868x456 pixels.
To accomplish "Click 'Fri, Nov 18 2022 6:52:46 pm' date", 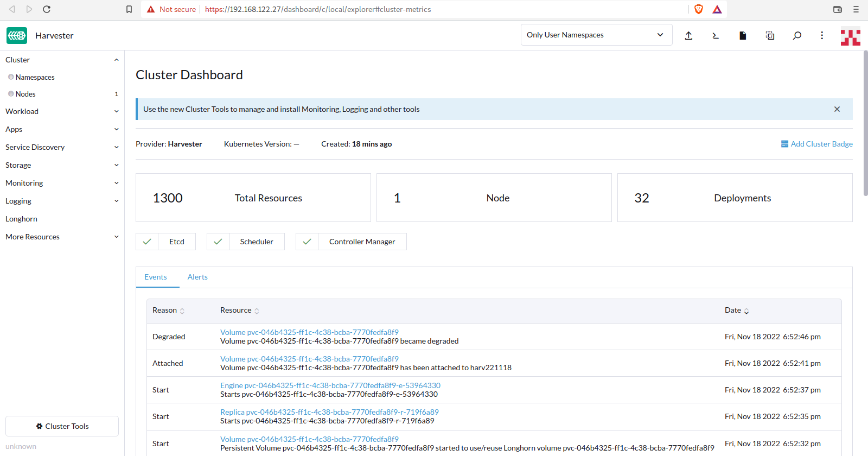I will pos(773,337).
